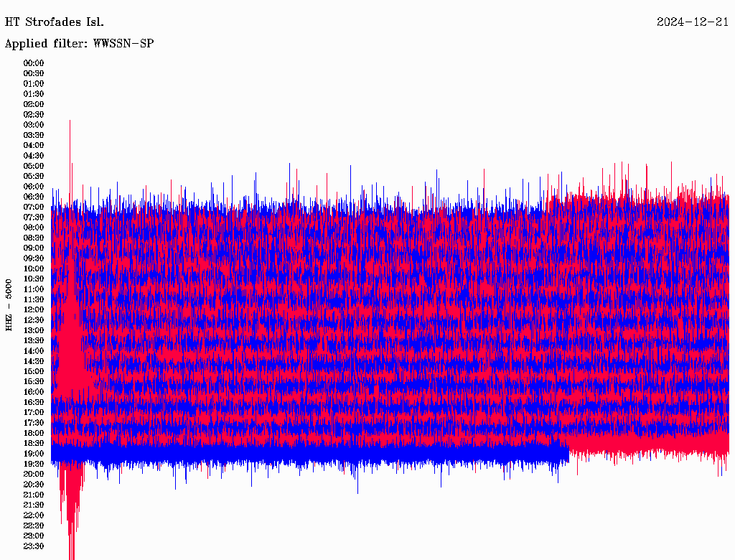
Task: Select the 00:00 time label
Action: click(x=34, y=63)
